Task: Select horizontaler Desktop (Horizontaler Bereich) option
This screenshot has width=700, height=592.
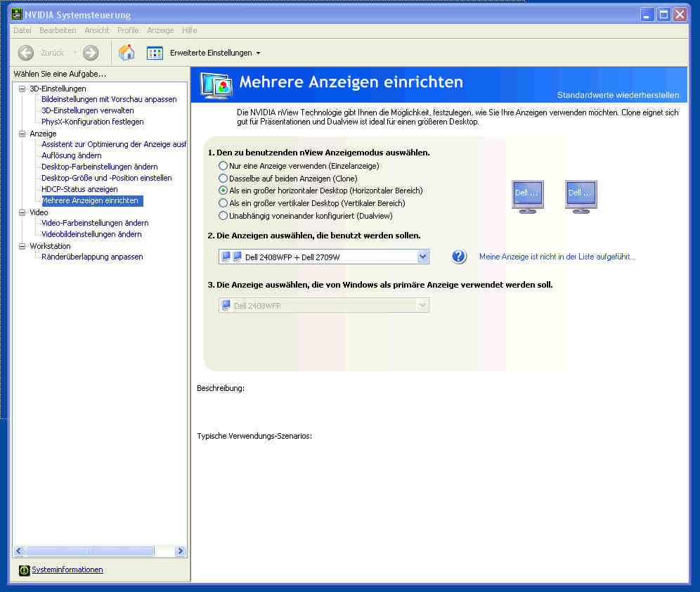Action: point(223,191)
